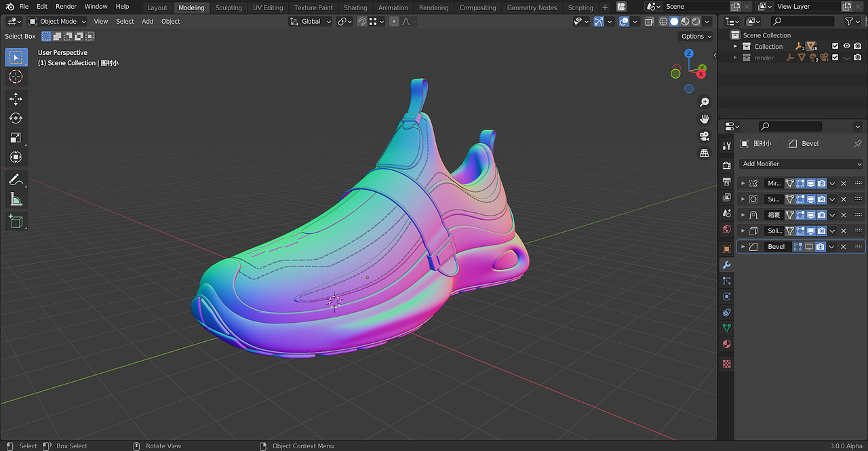
Task: Open the Add Modifier dropdown
Action: pos(800,163)
